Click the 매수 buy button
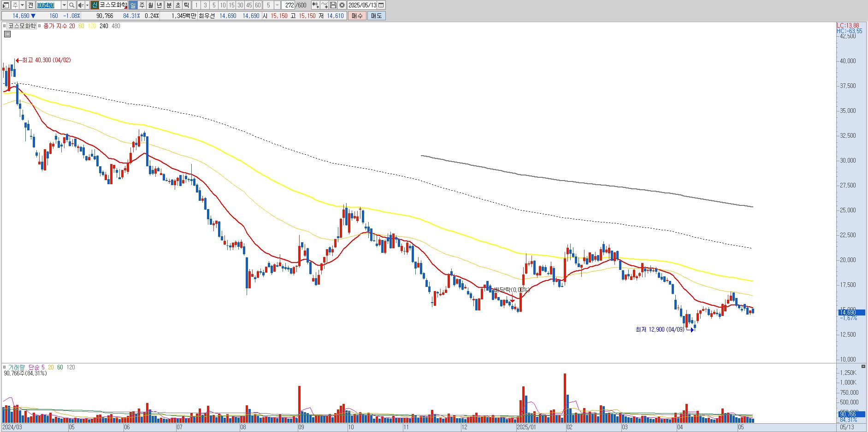The image size is (868, 432). pyautogui.click(x=357, y=16)
